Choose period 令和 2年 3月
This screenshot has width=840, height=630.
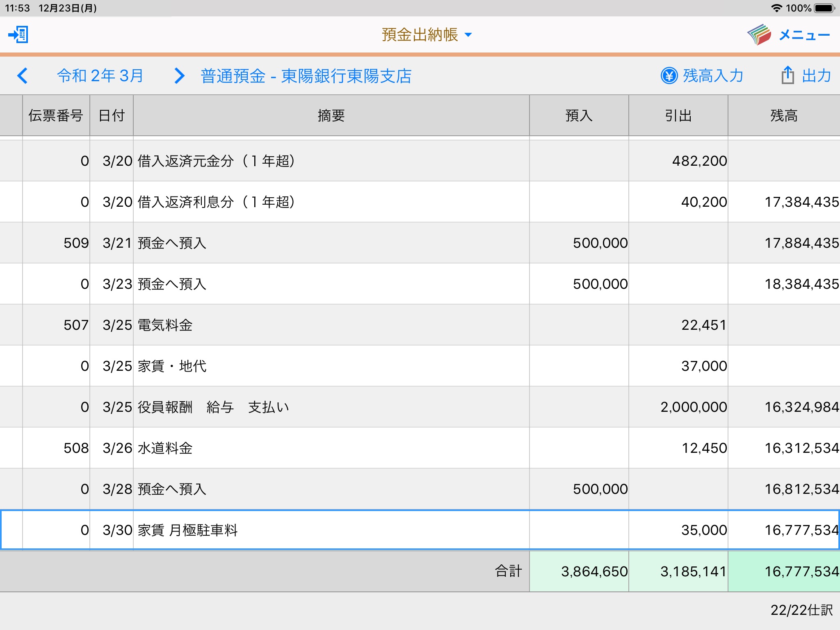point(100,75)
